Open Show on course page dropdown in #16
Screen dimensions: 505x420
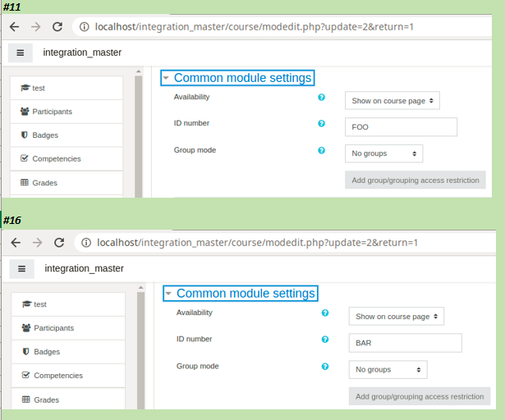tap(397, 317)
